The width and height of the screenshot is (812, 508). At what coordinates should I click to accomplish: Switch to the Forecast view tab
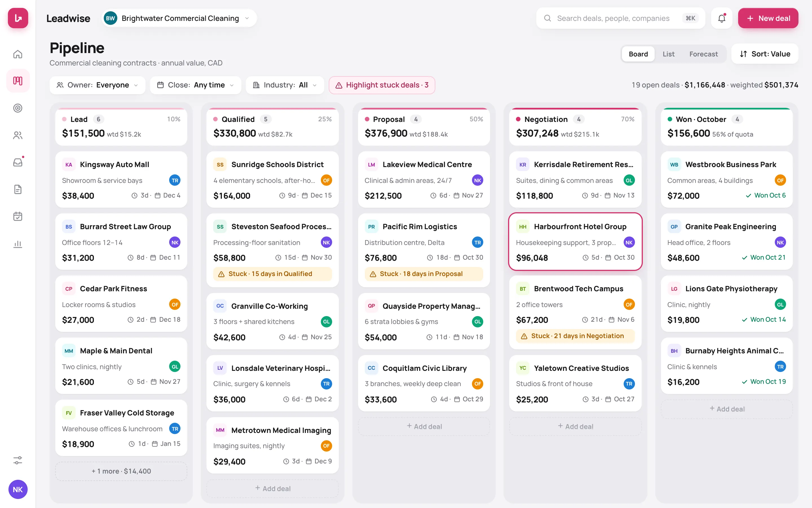[703, 54]
